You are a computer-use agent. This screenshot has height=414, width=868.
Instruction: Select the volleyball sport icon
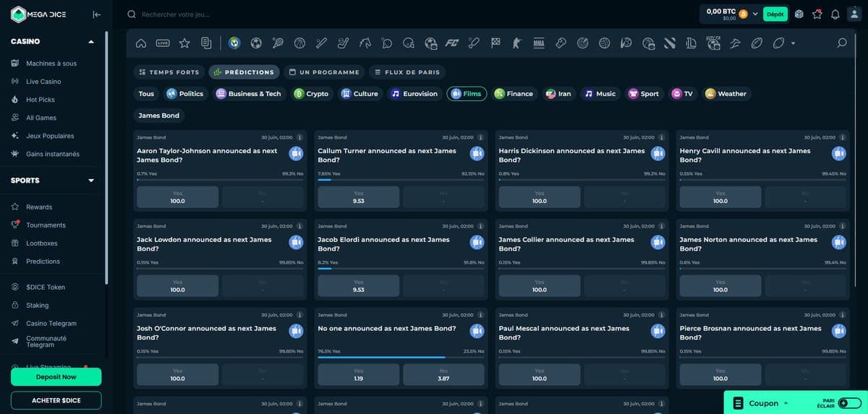tap(605, 43)
